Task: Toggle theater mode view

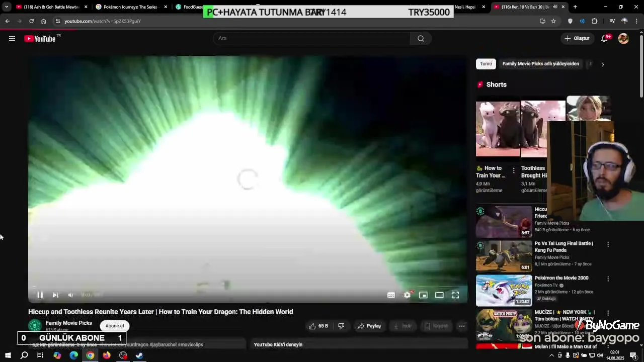Action: pyautogui.click(x=439, y=295)
